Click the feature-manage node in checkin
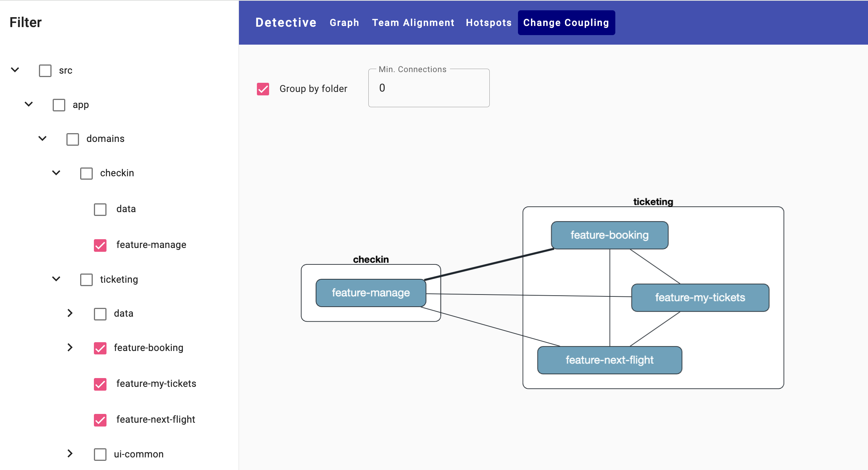The width and height of the screenshot is (868, 470). [369, 292]
